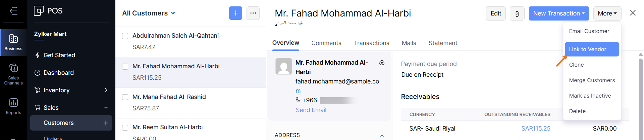Open the Sales Channels icon
The height and width of the screenshot is (140, 644).
pos(13,74)
